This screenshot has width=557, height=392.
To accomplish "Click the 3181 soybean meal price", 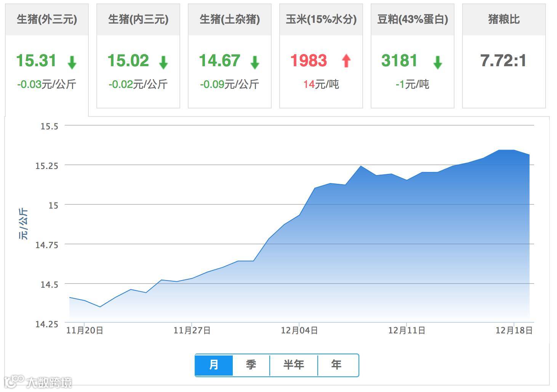I will click(x=399, y=61).
